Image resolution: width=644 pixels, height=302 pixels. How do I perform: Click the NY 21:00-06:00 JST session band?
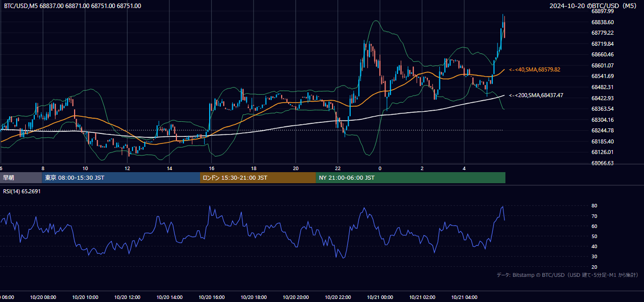(x=411, y=178)
